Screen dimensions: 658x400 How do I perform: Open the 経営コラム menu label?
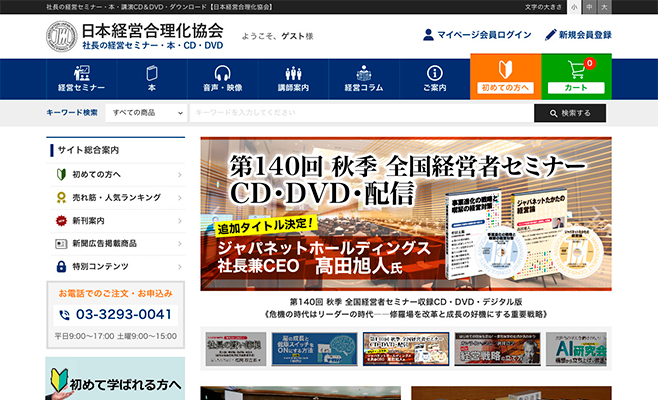(364, 88)
